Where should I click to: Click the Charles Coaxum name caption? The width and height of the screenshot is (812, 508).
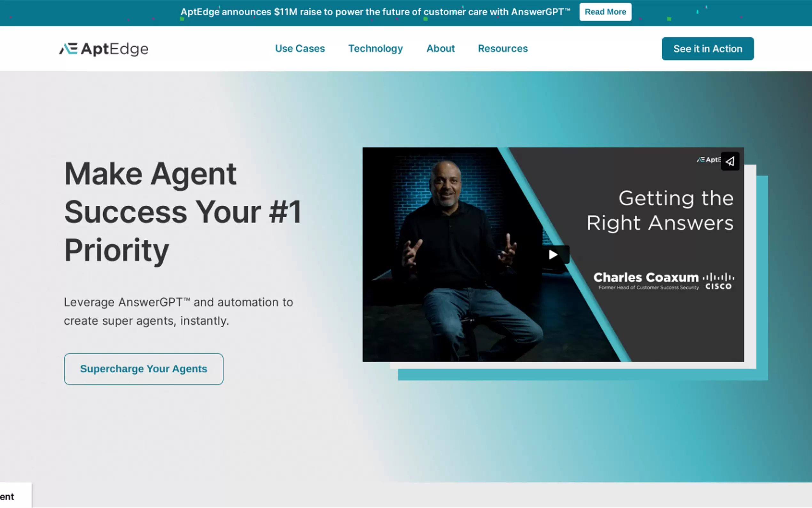pos(646,278)
